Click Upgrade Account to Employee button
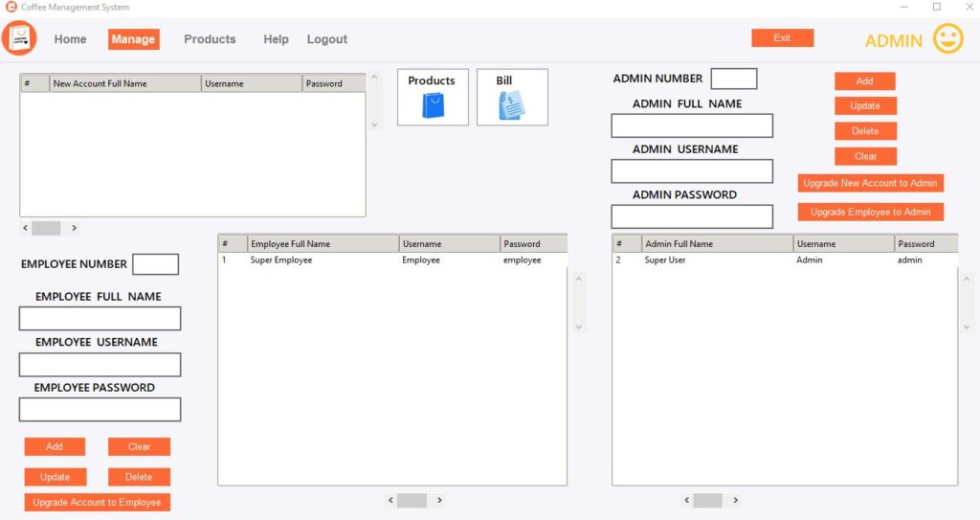 pyautogui.click(x=97, y=503)
